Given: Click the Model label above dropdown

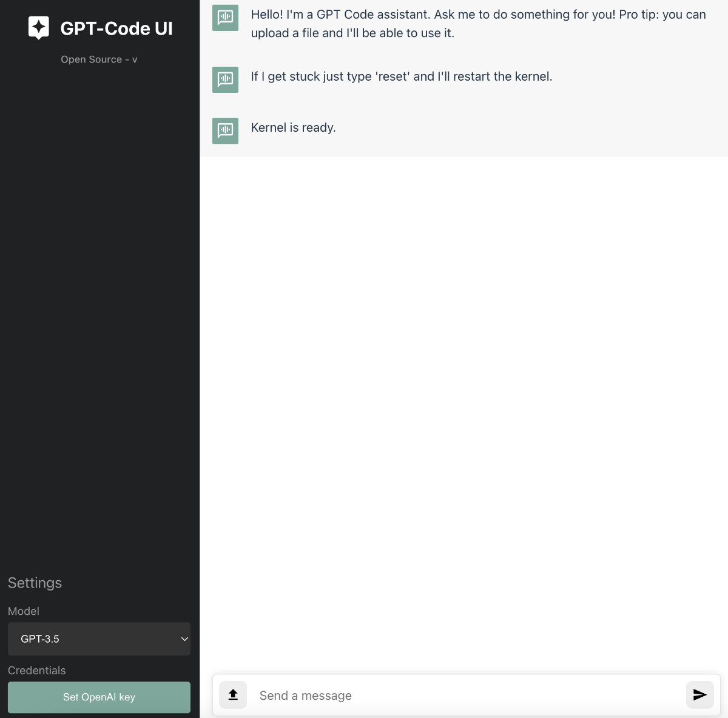Looking at the screenshot, I should tap(24, 611).
